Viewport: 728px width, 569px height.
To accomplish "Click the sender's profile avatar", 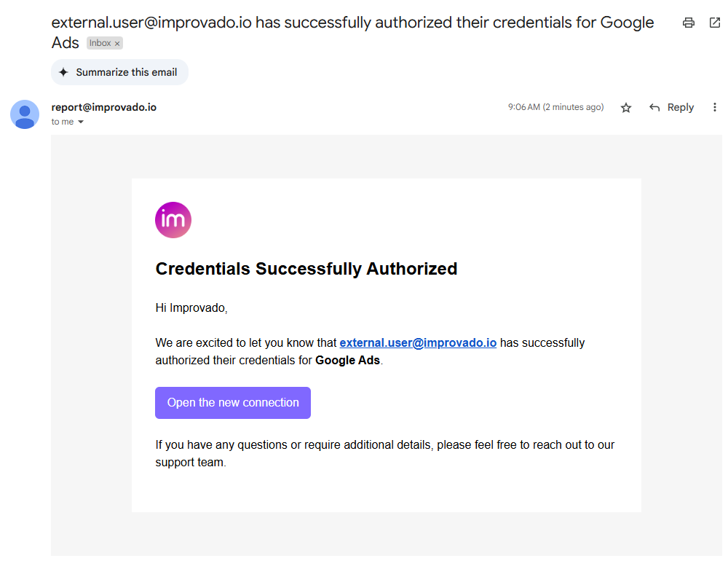I will (x=25, y=114).
